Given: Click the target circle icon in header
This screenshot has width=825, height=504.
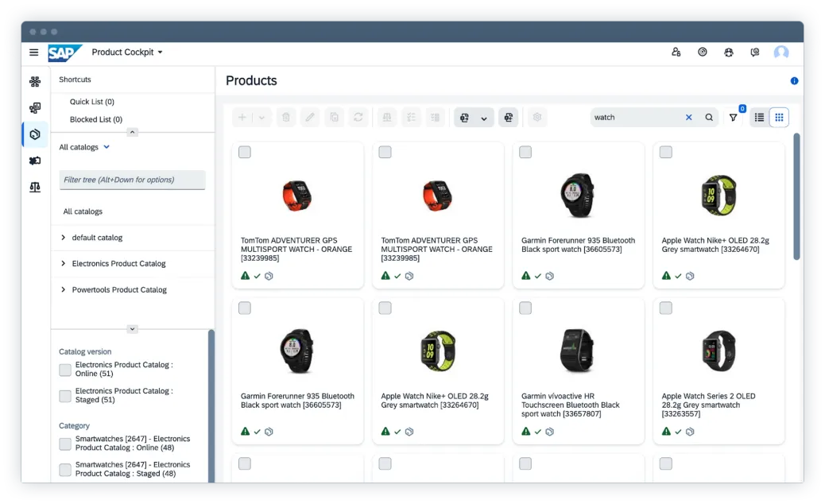Looking at the screenshot, I should tap(703, 52).
